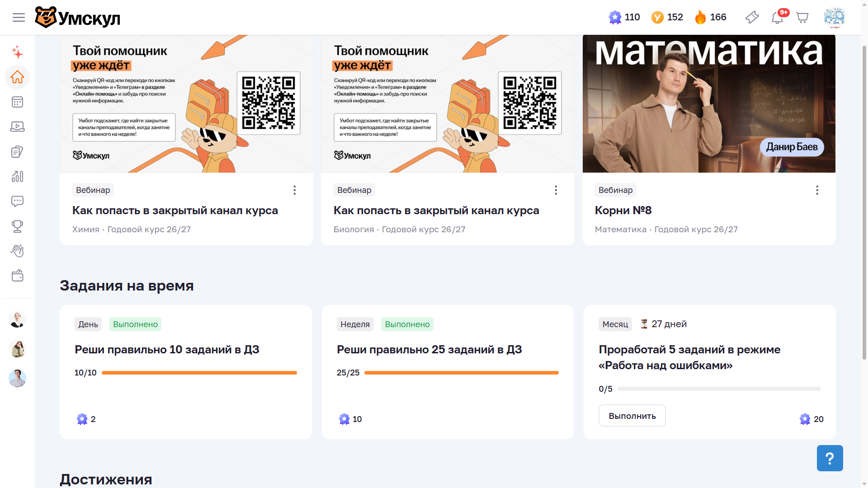Screen dimensions: 868x488
Task: Open the video lessons sidebar icon
Action: pos(17,127)
